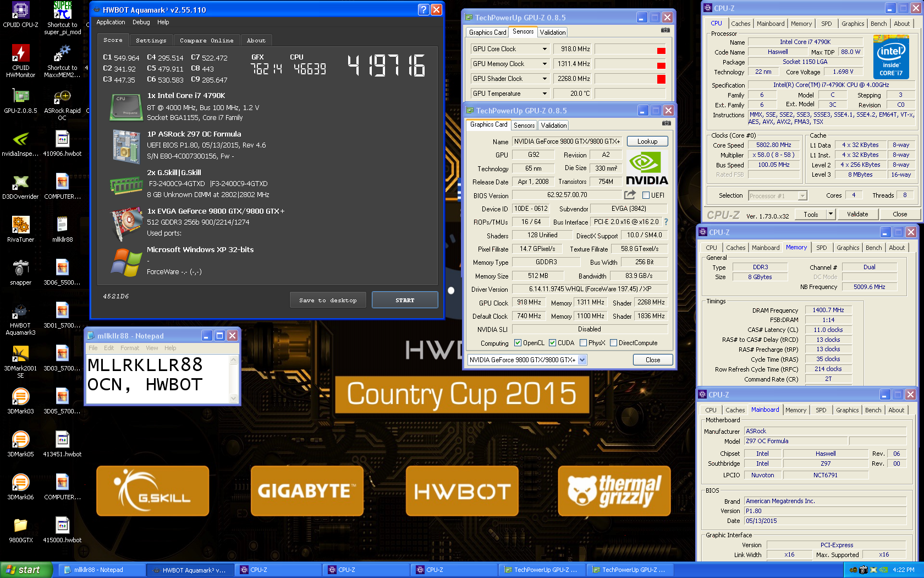924x578 pixels.
Task: Open the Notepad Format menu
Action: point(130,348)
